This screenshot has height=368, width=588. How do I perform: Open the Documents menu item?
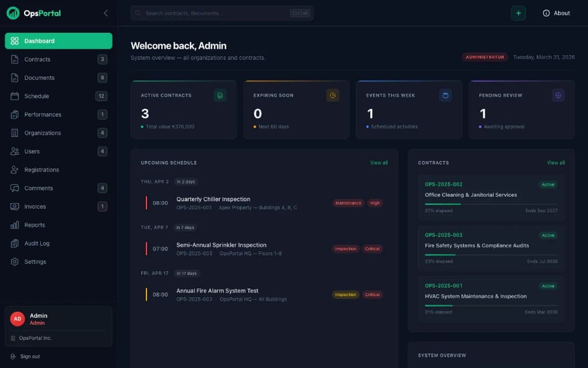pyautogui.click(x=59, y=78)
